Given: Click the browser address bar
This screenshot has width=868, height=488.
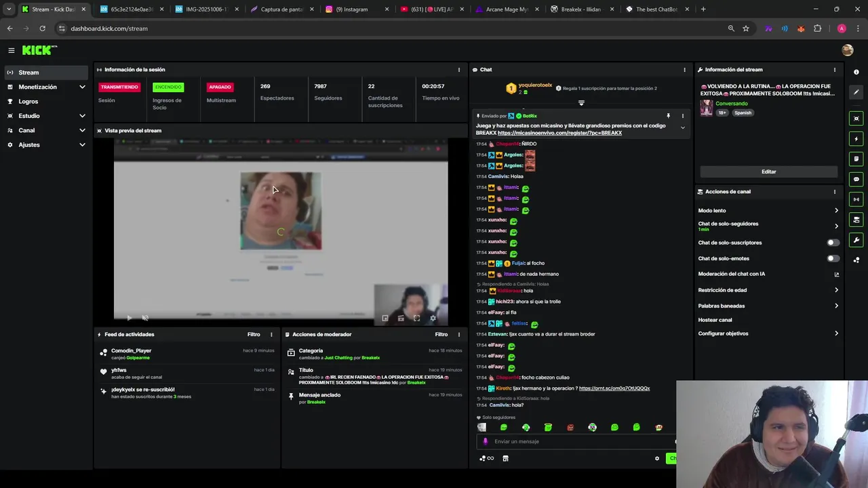Looking at the screenshot, I should (390, 28).
